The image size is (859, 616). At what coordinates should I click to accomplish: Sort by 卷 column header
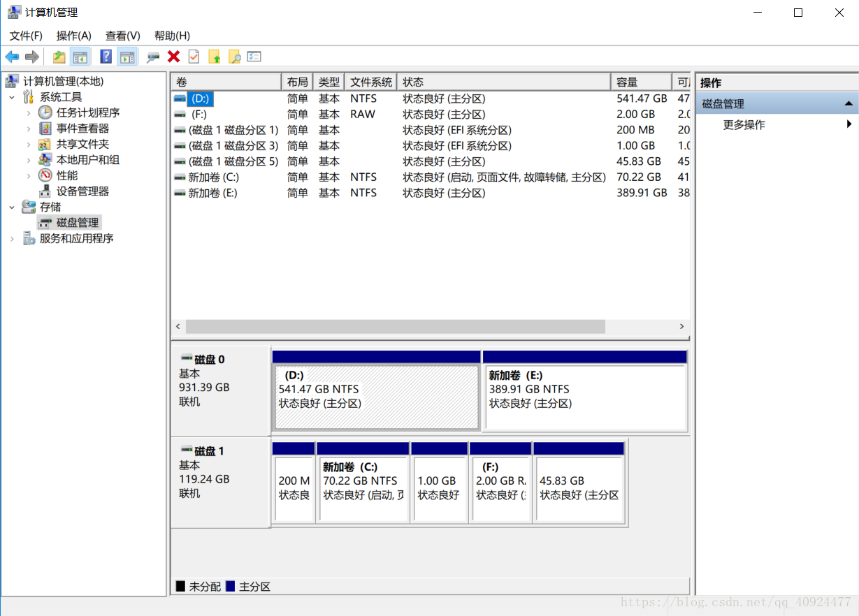[226, 82]
